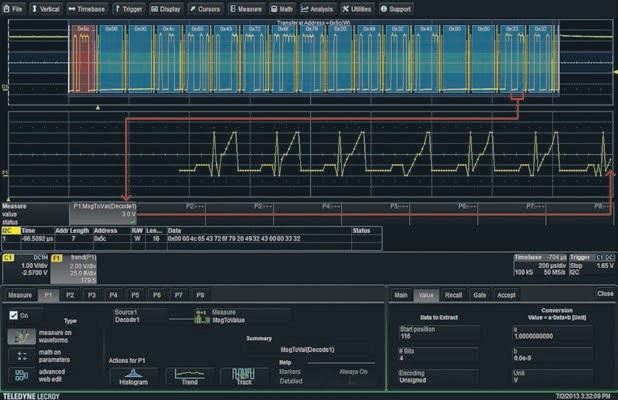This screenshot has width=618, height=400.
Task: Open the Trigger menu
Action: coord(129,9)
